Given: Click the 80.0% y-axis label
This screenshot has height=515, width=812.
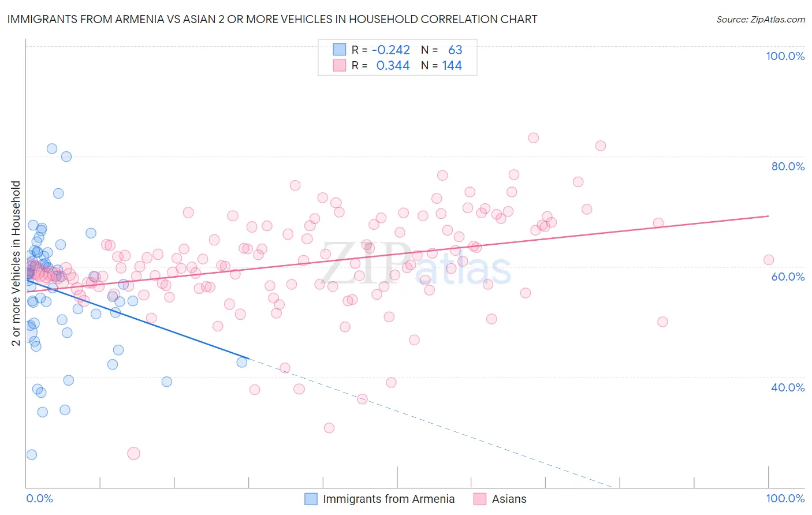Looking at the screenshot, I should click(788, 166).
